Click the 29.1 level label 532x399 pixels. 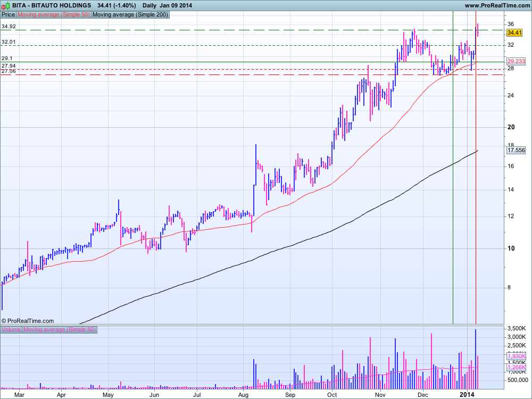point(7,59)
